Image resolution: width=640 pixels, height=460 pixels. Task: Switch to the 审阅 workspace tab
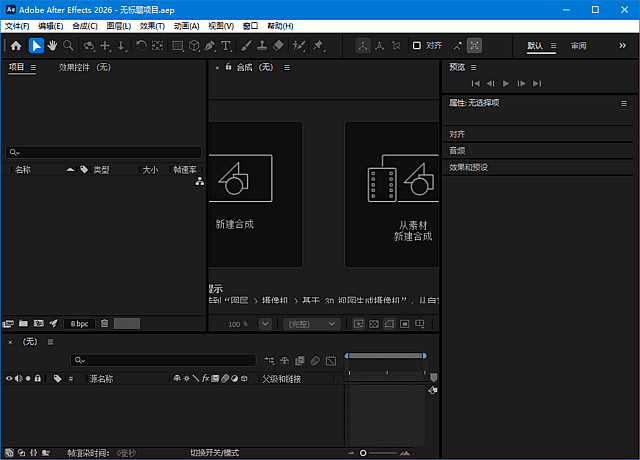579,46
